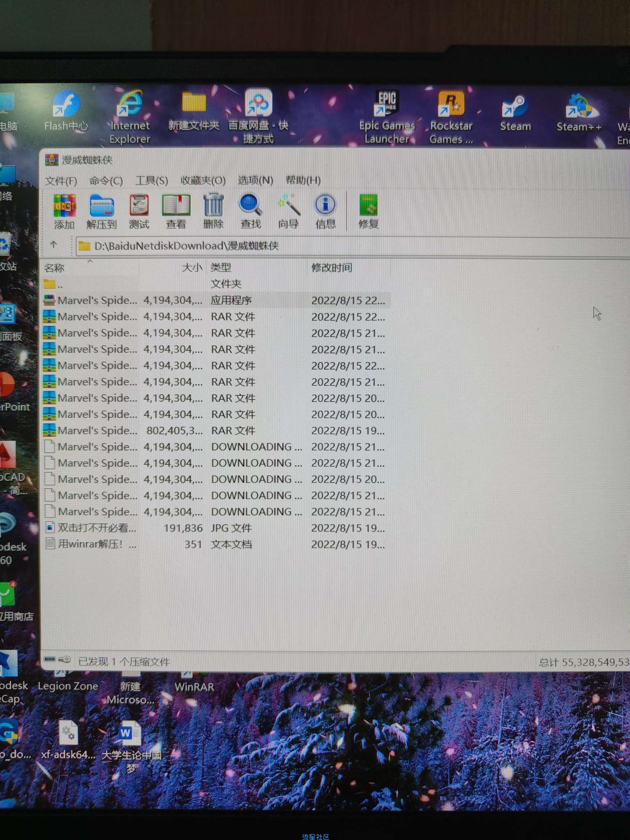The image size is (630, 840).
Task: Click the 修复 (Repair) toolbar icon
Action: (x=368, y=211)
